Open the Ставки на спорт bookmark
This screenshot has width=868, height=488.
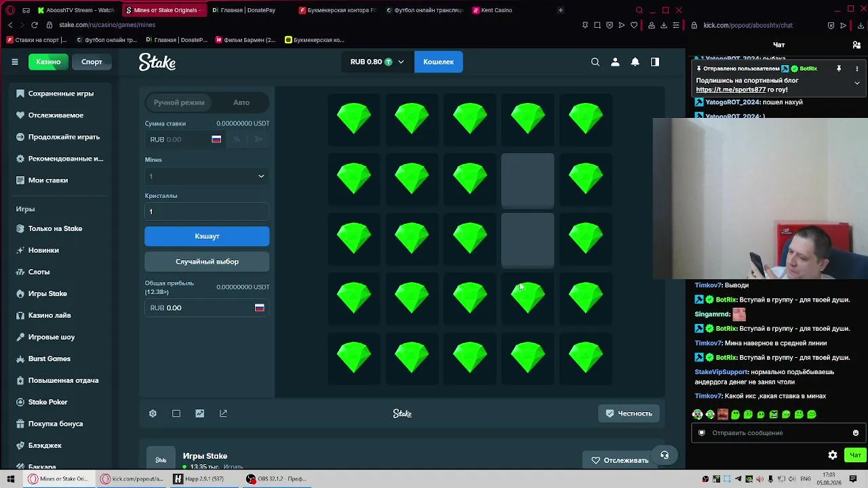click(37, 40)
